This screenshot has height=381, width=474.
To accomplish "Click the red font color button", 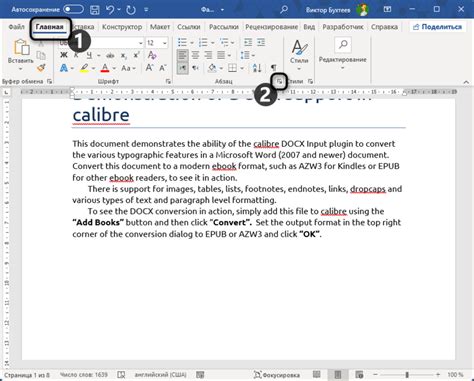I will tap(105, 68).
